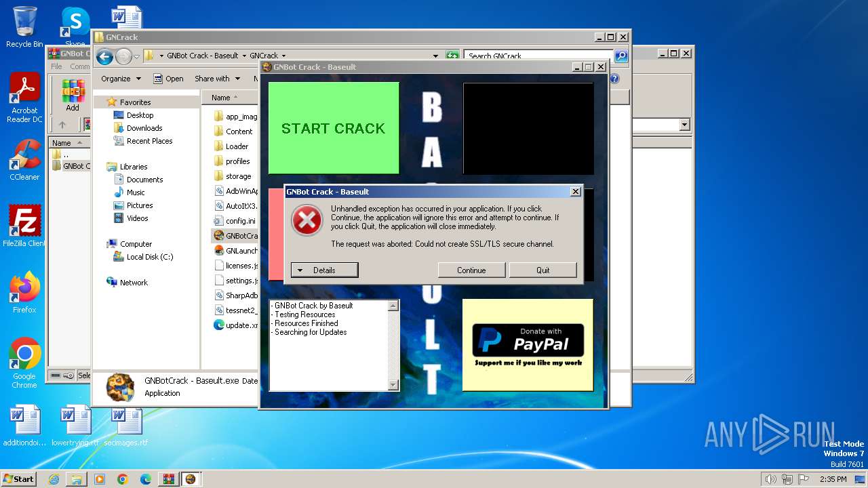The width and height of the screenshot is (868, 488).
Task: Open CCleaner desktop icon
Action: (x=24, y=160)
